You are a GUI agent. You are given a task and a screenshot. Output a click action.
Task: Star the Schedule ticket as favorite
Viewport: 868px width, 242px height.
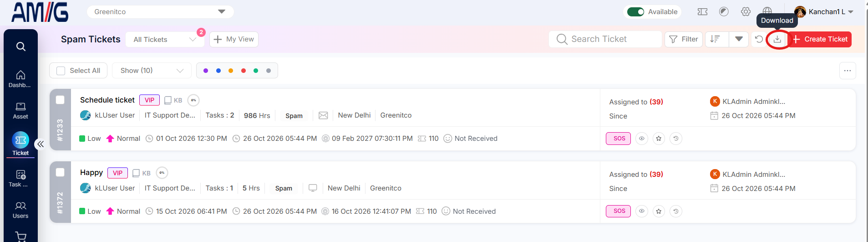[x=659, y=139]
